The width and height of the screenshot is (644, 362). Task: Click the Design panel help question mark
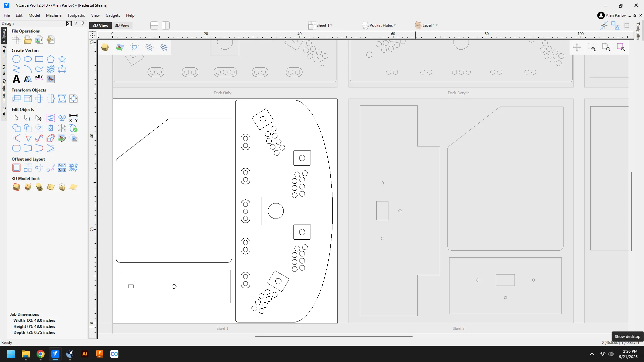point(76,23)
